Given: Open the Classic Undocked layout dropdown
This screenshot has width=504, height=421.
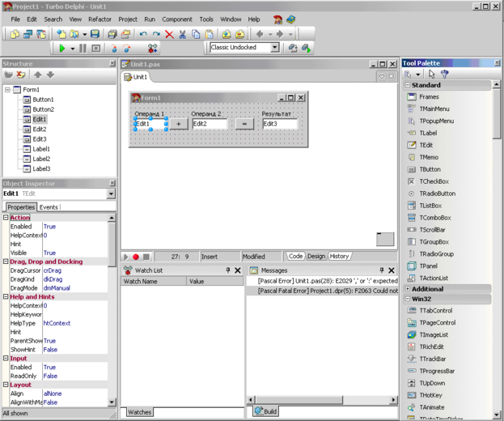Looking at the screenshot, I should pyautogui.click(x=274, y=48).
